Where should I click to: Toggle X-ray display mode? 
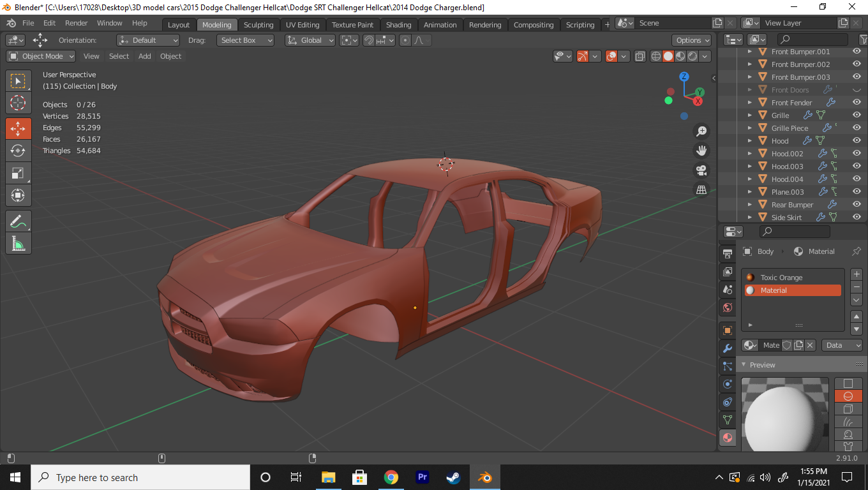pos(640,56)
